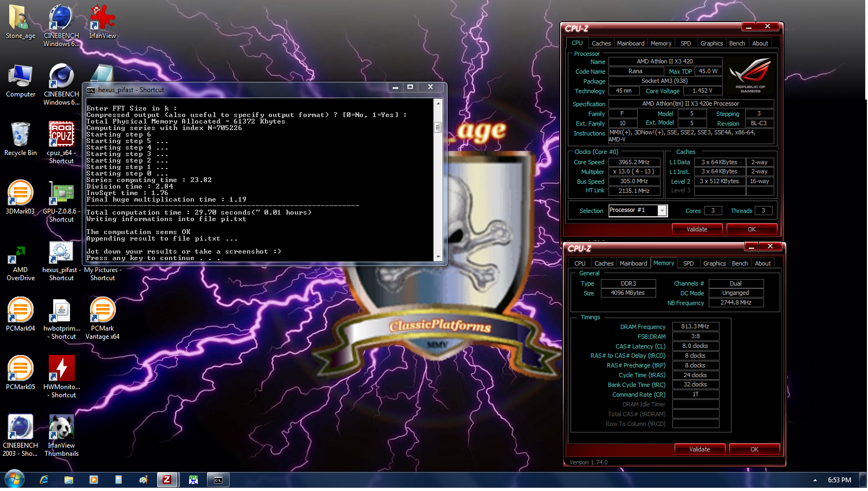Select Graphics tab in upper CPU-Z window
The image size is (868, 491).
point(711,43)
